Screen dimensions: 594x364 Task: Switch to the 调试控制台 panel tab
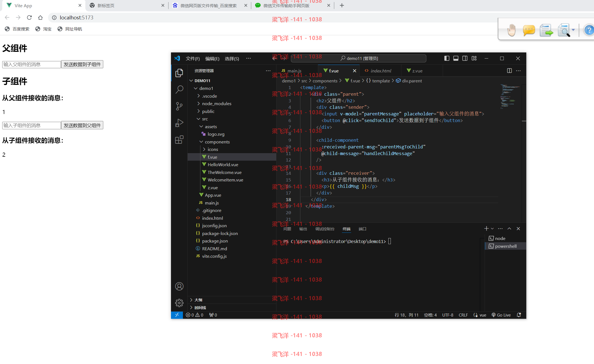point(325,229)
